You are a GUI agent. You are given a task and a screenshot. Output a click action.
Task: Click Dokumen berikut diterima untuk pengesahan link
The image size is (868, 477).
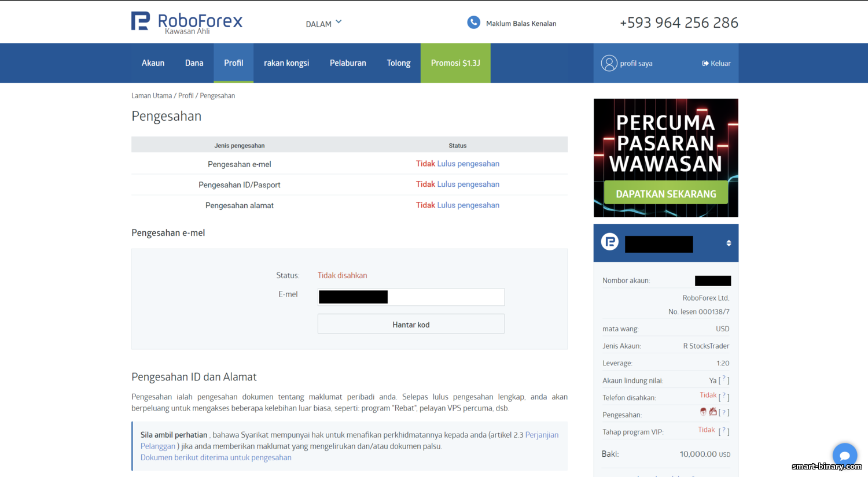[x=216, y=457]
